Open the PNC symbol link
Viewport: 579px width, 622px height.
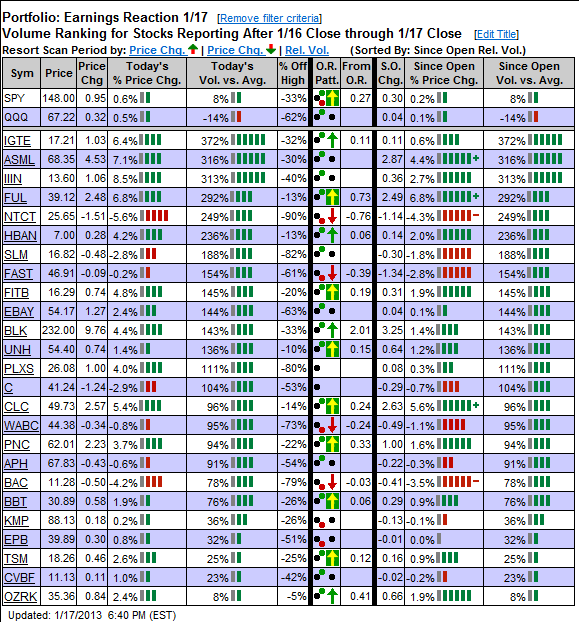17,445
